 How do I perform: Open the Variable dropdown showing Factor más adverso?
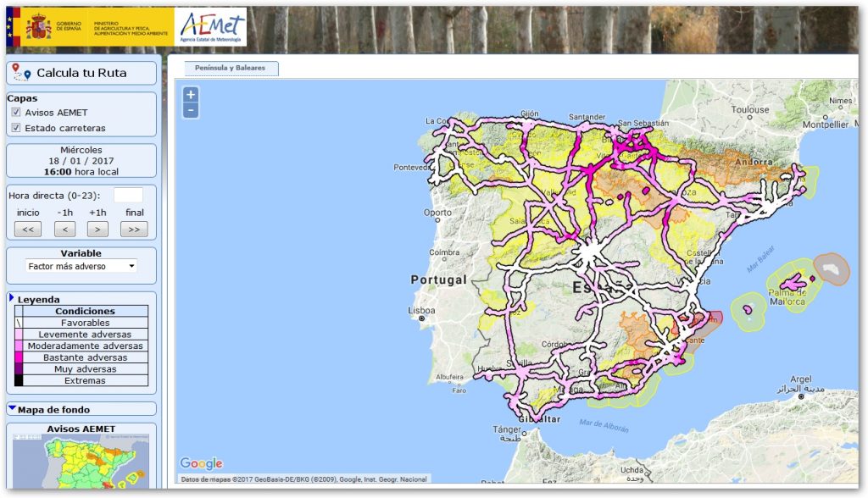coord(81,266)
